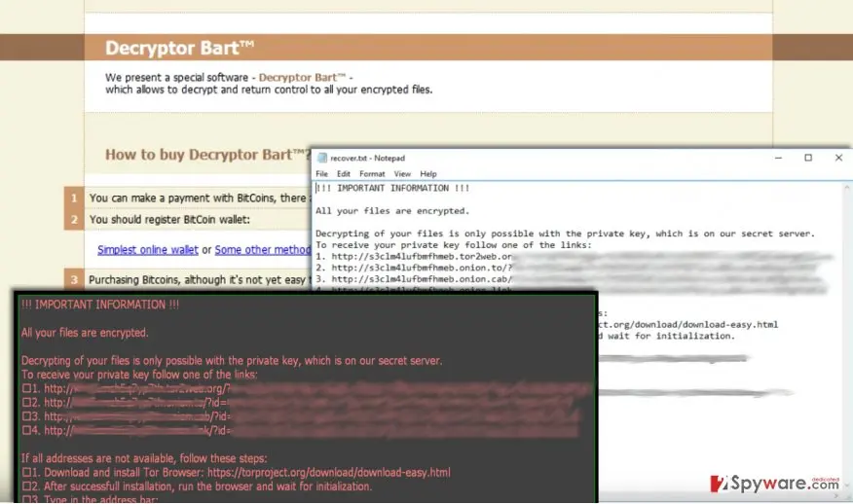Click step 2 'You should register BitCoin wallet' text
This screenshot has width=853, height=504.
pos(169,220)
